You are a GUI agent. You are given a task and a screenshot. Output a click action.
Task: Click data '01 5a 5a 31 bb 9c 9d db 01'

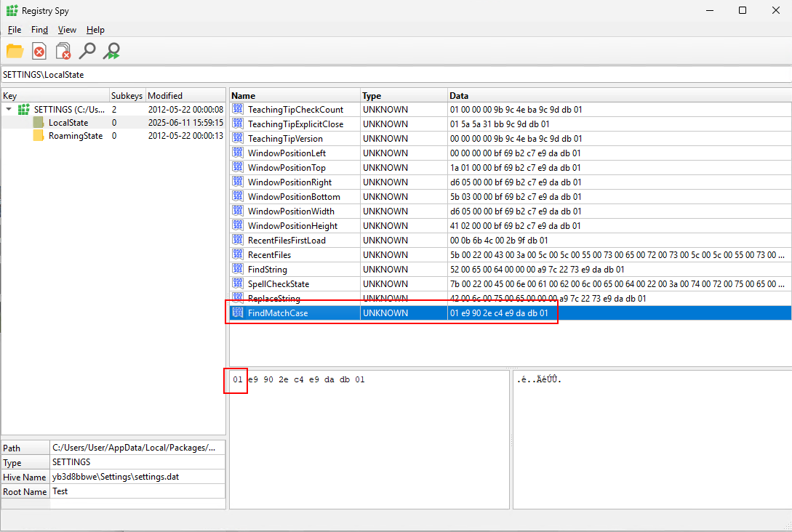pyautogui.click(x=500, y=124)
